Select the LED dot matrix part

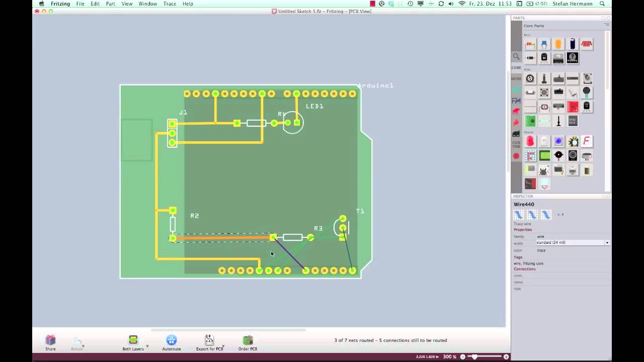(x=530, y=156)
